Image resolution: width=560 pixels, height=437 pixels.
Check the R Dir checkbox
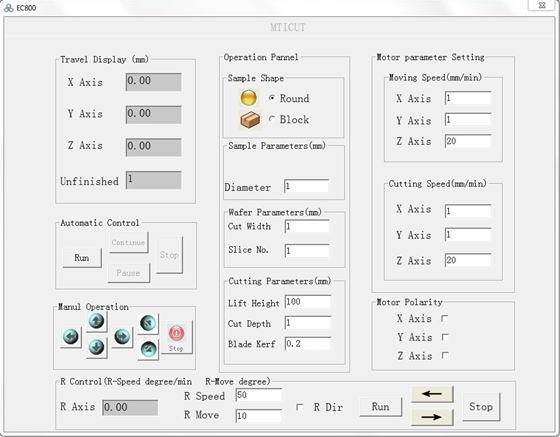[x=300, y=407]
